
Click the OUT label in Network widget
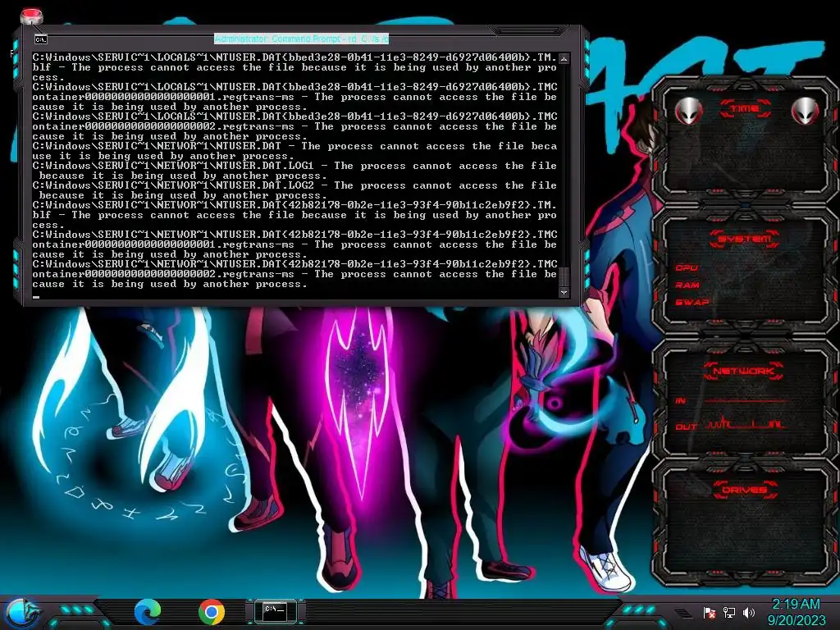(686, 427)
